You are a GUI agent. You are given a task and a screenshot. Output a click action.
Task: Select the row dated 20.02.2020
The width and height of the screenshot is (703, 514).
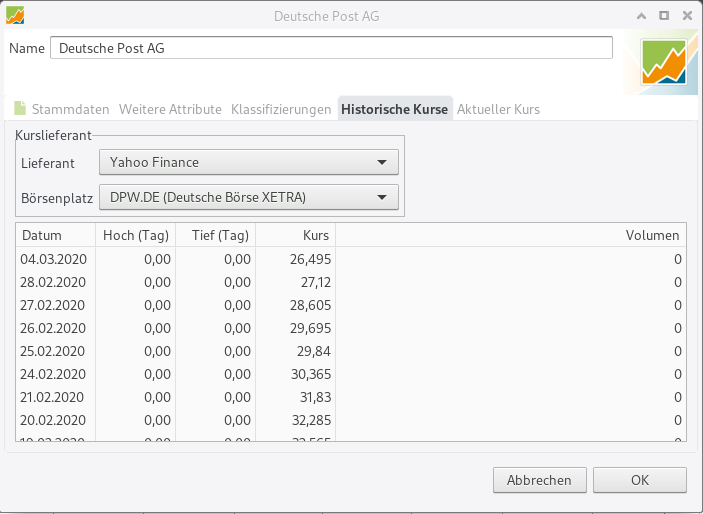[x=351, y=420]
